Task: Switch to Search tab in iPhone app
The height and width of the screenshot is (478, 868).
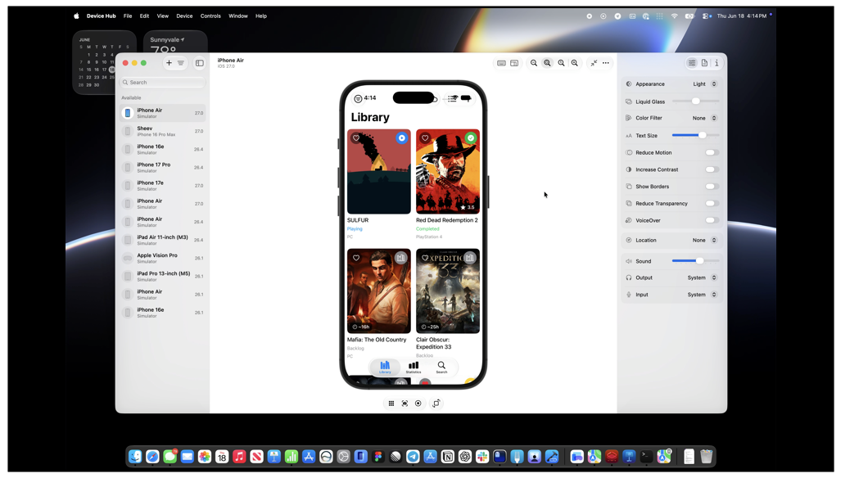Action: coord(441,368)
